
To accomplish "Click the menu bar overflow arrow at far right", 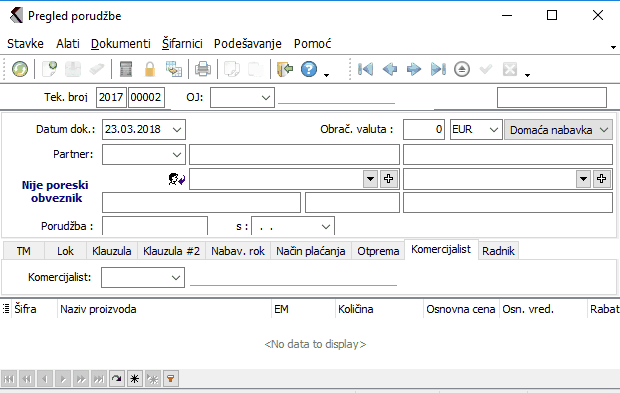I will coord(613,47).
